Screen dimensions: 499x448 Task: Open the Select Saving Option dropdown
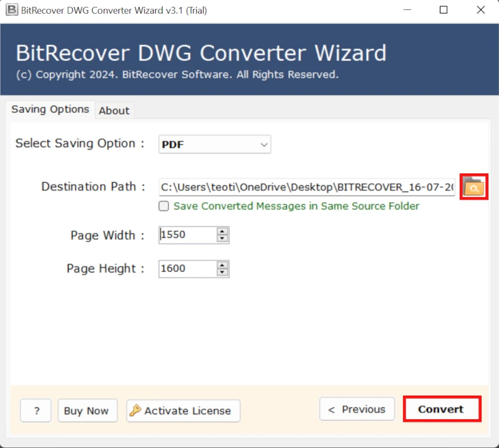[215, 144]
